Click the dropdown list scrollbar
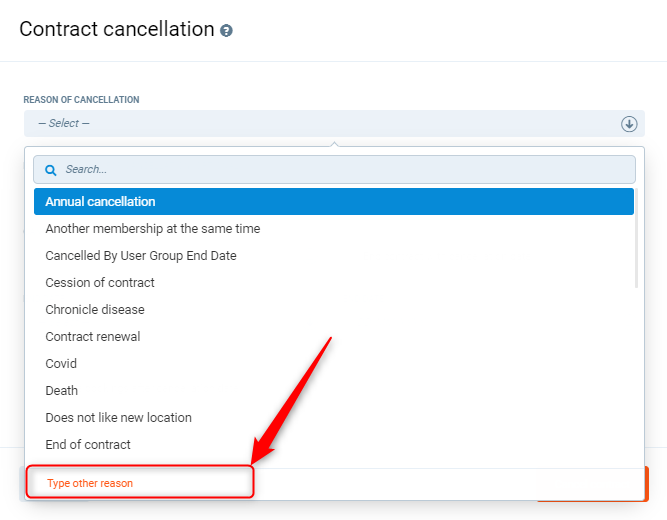The height and width of the screenshot is (520, 667). [x=637, y=240]
